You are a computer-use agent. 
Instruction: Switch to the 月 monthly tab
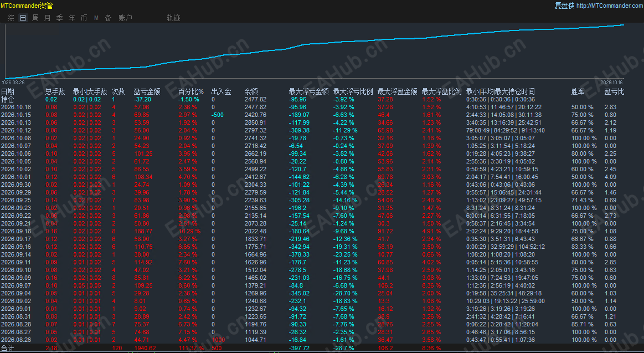47,18
